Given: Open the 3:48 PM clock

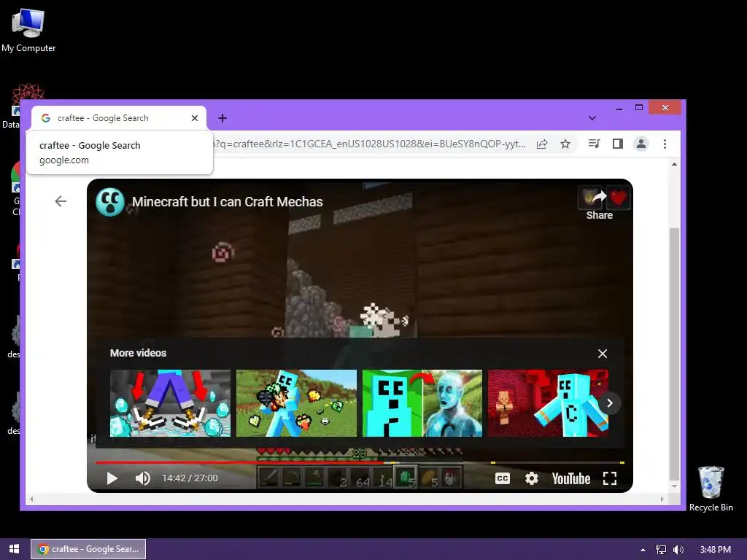Looking at the screenshot, I should (715, 550).
